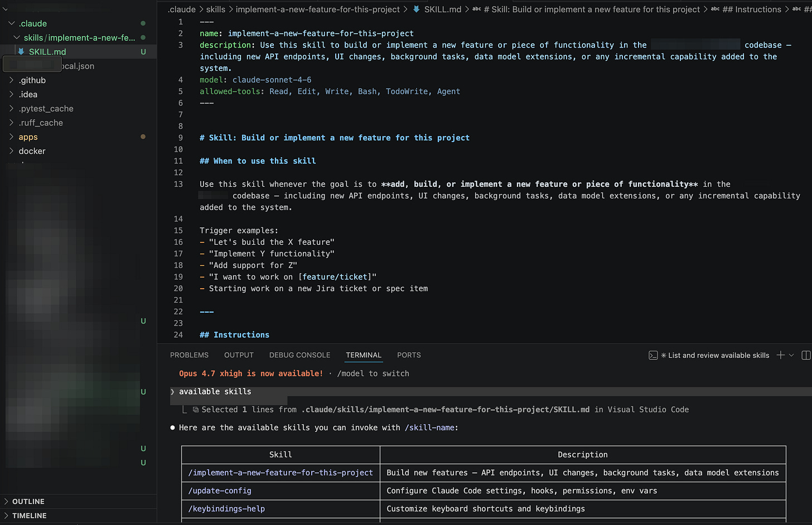
Task: Click the Description column header in table
Action: (x=583, y=455)
